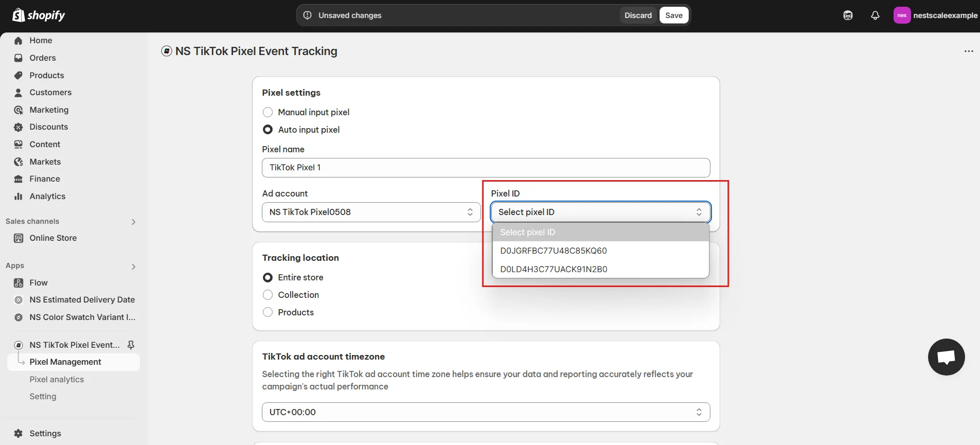980x445 pixels.
Task: Open NS Color Swatch Variant app
Action: pyautogui.click(x=82, y=317)
